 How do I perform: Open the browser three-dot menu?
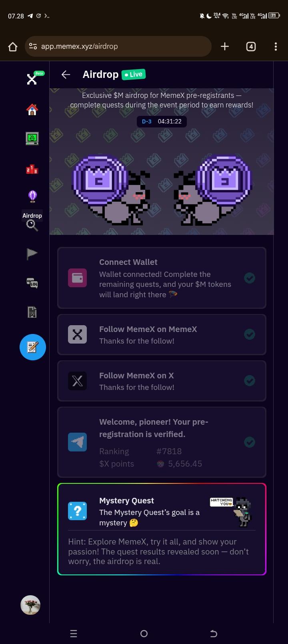tap(276, 47)
